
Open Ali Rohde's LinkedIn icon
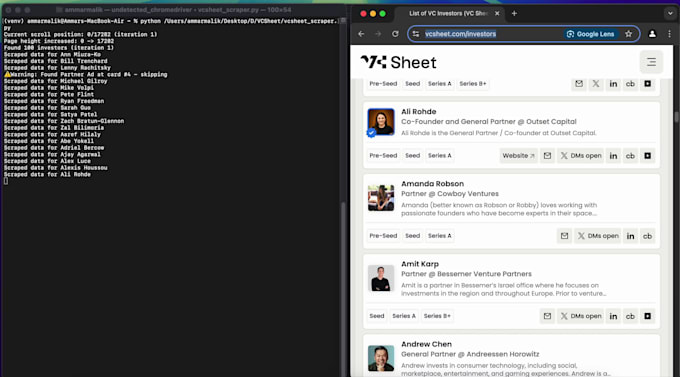(613, 156)
